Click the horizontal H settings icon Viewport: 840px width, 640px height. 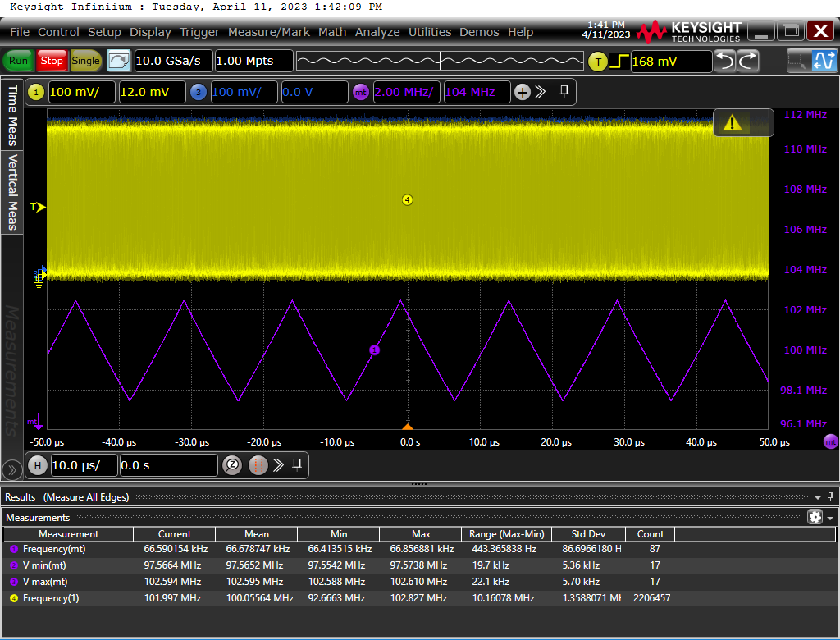[38, 465]
